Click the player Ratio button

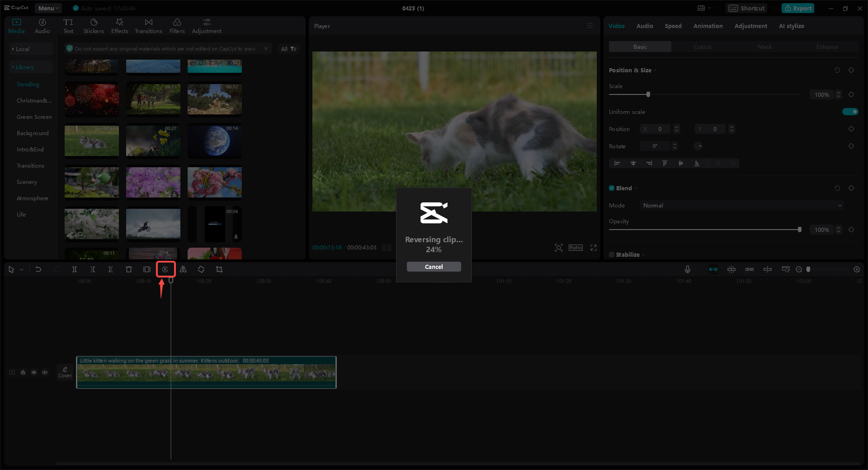click(576, 248)
